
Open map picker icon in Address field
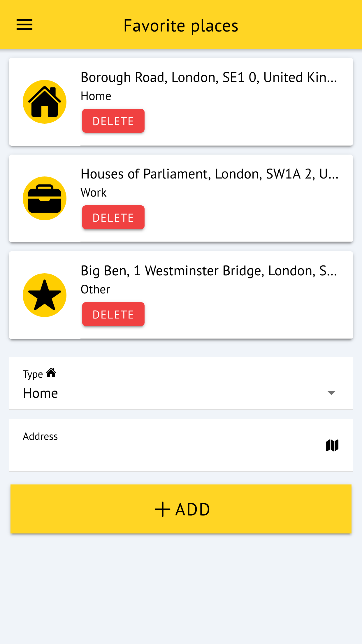coord(332,445)
